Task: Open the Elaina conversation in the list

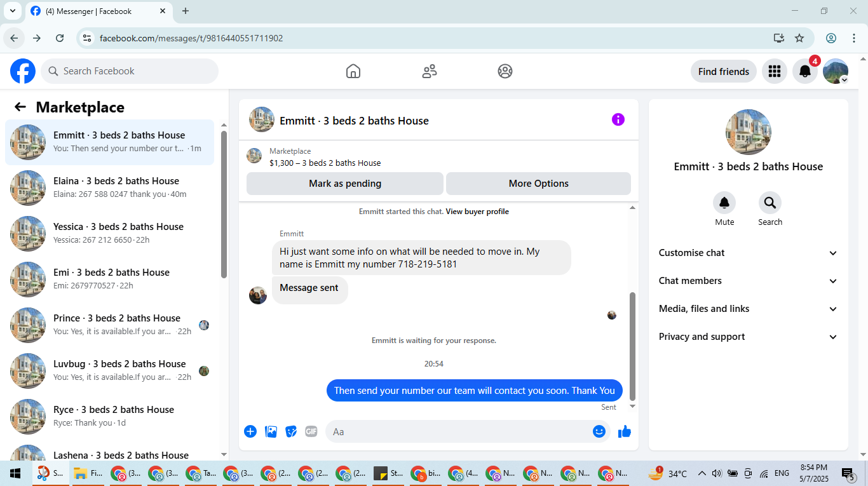Action: (110, 188)
